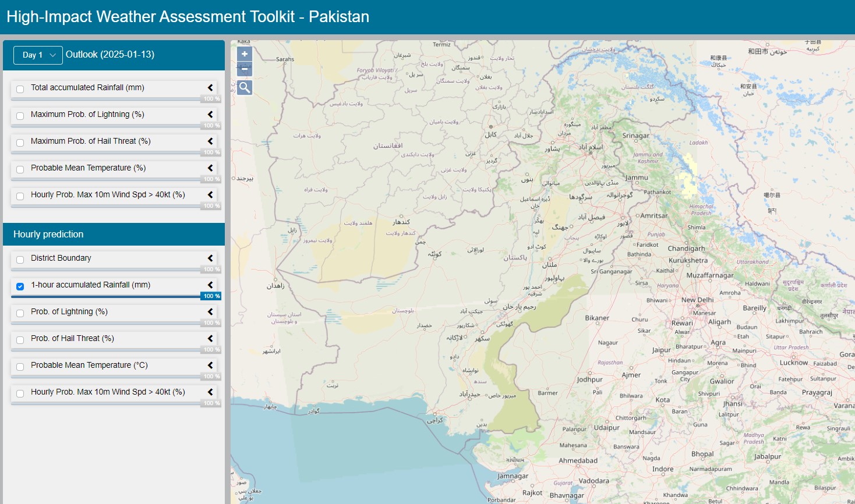This screenshot has height=504, width=855.
Task: Expand legend arrow for Maximum Prob. of Hail Threat
Action: coord(210,141)
